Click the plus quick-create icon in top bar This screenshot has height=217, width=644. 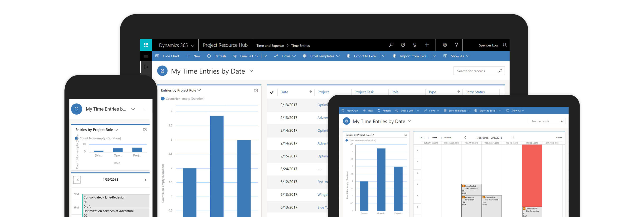pos(427,45)
